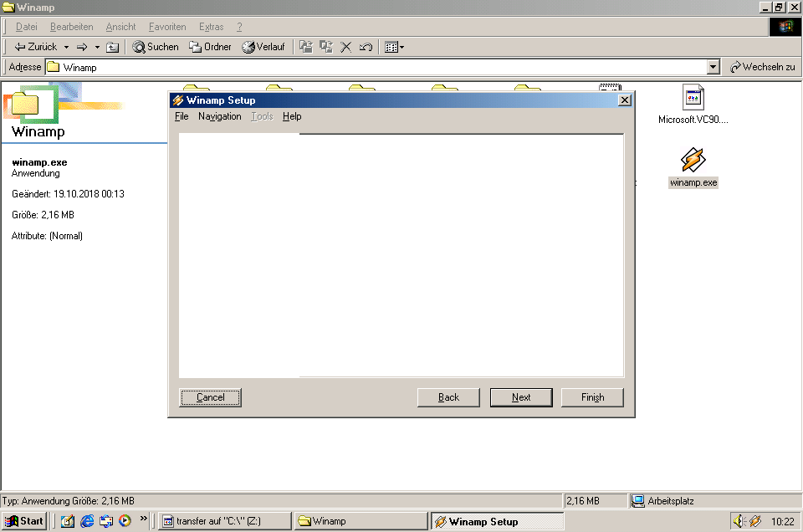Open the Favoriten menu

coord(167,27)
